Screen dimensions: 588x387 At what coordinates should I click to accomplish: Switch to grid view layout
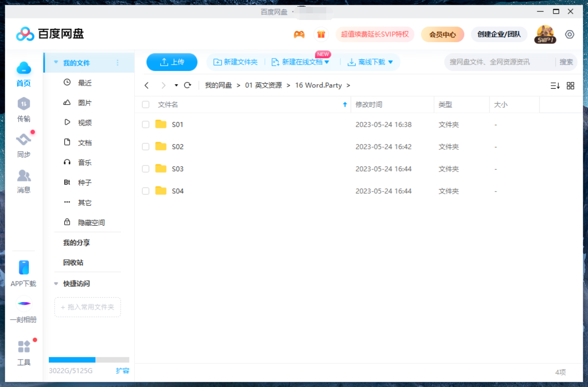(x=571, y=85)
